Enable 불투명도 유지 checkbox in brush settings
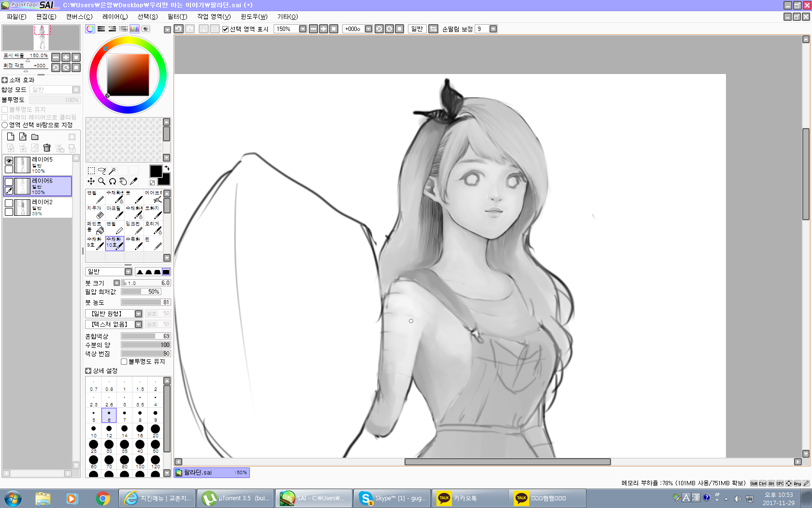This screenshot has height=508, width=812. point(124,362)
